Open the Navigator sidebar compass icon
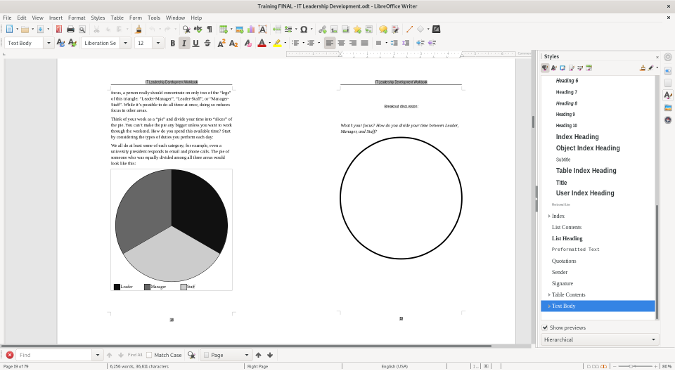This screenshot has height=370, width=675. tap(668, 120)
